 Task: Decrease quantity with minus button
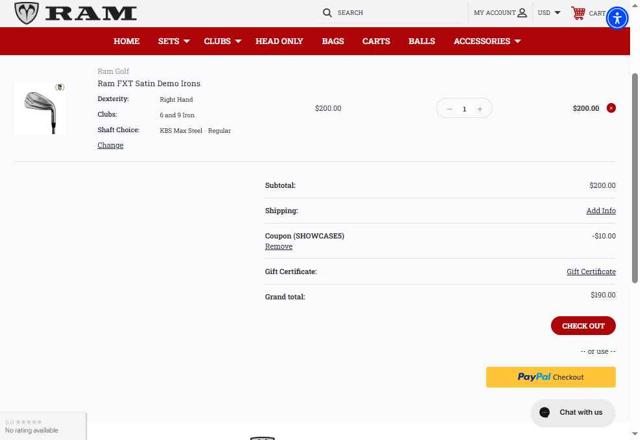(449, 109)
